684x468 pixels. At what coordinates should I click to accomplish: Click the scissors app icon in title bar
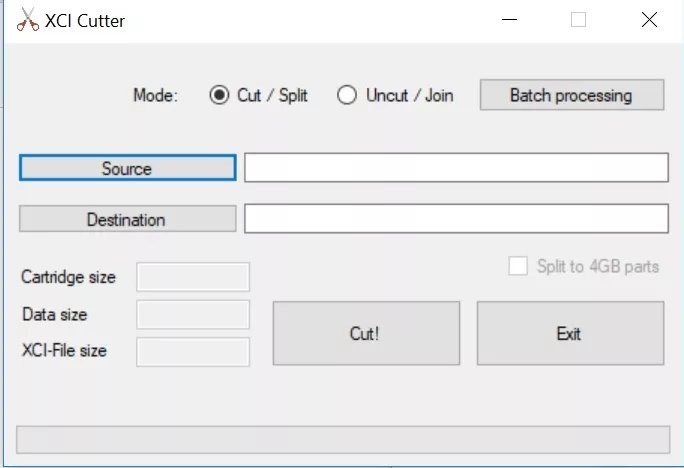coord(28,20)
